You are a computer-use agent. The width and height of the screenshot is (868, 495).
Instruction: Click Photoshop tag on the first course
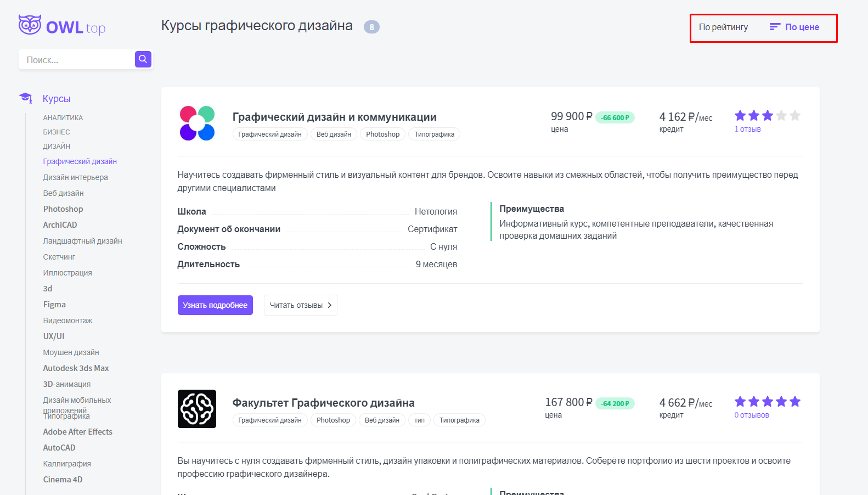(382, 134)
